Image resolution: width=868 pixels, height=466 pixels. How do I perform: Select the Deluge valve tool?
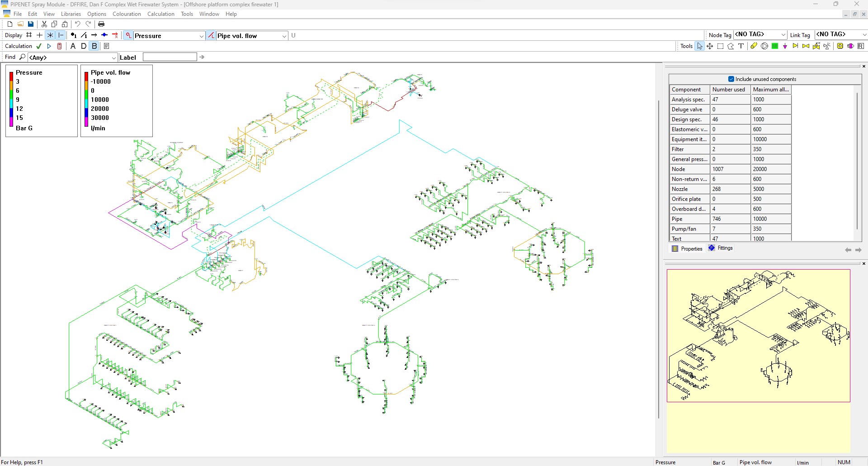pos(816,46)
